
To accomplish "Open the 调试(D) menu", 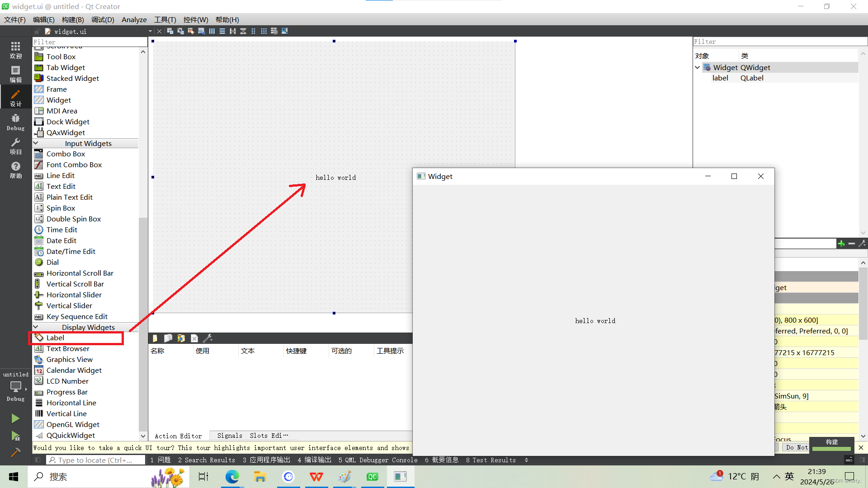I will click(x=103, y=19).
